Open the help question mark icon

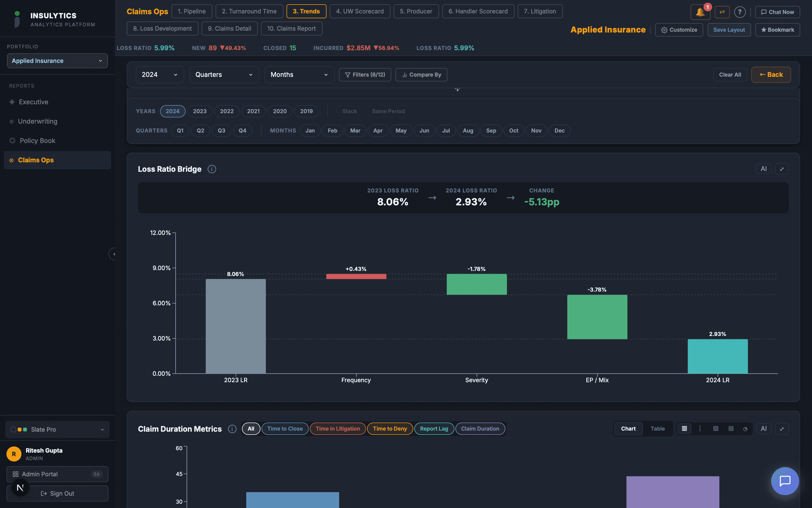point(740,12)
